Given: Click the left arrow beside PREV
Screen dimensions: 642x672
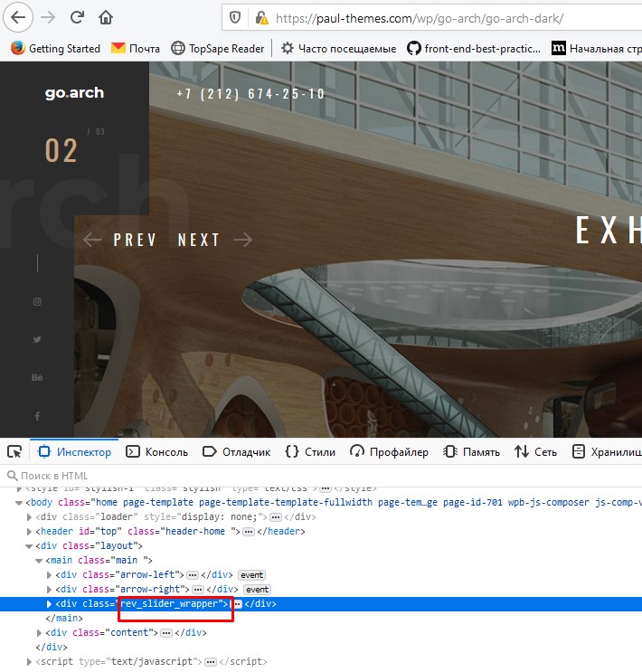Looking at the screenshot, I should 92,240.
